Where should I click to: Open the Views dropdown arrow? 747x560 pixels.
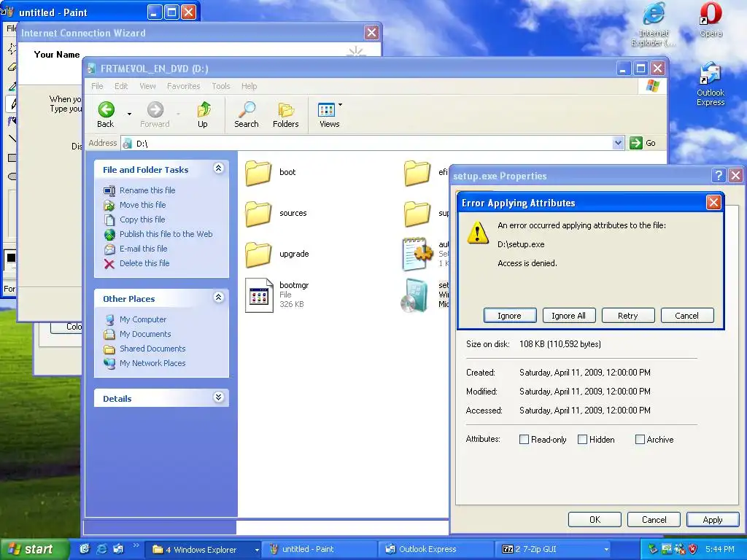340,105
